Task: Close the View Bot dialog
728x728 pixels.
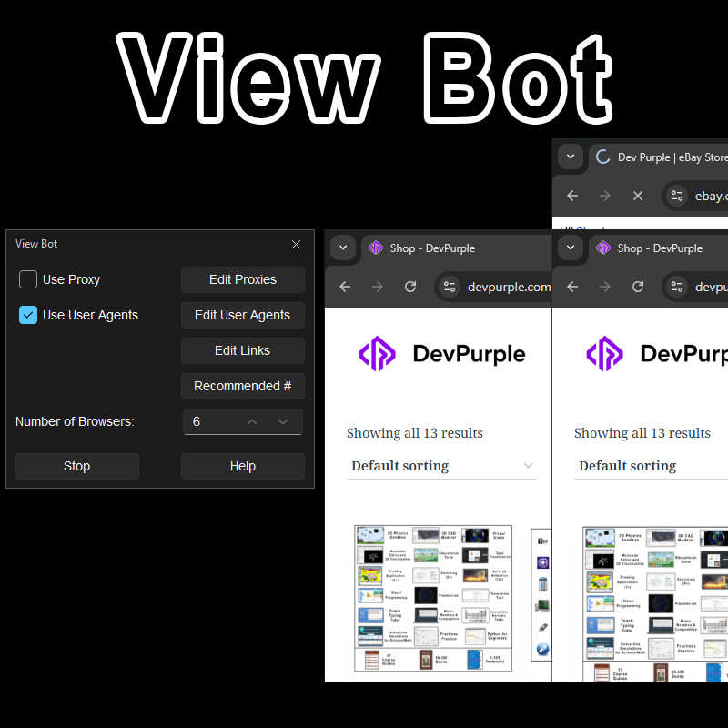Action: point(296,244)
